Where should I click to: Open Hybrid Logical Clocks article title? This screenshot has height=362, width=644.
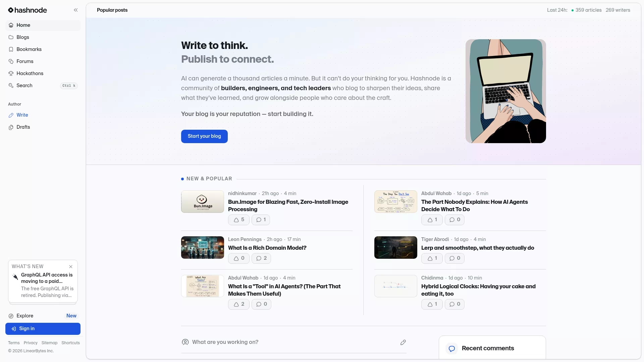coord(478,290)
